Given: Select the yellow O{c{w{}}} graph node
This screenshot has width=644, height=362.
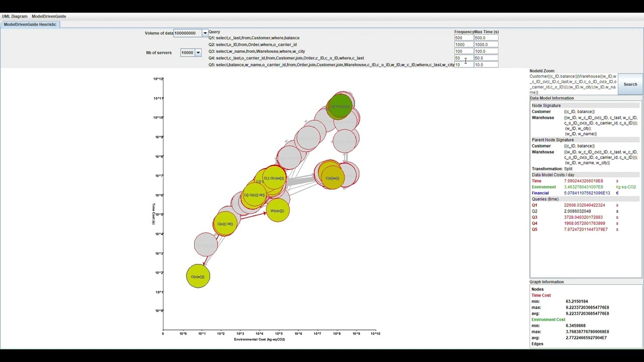Looking at the screenshot, I should tap(198, 277).
